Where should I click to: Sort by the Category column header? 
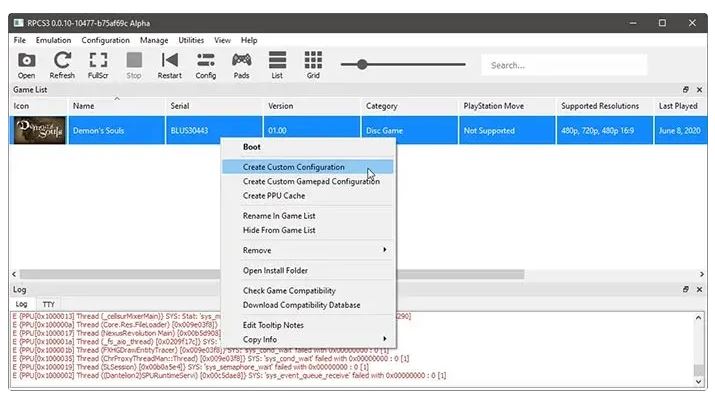point(409,106)
